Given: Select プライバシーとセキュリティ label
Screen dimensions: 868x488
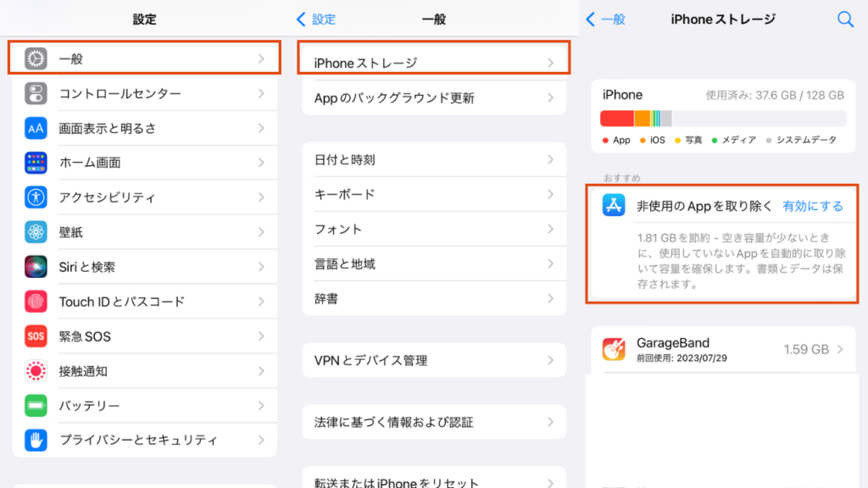Looking at the screenshot, I should point(138,441).
